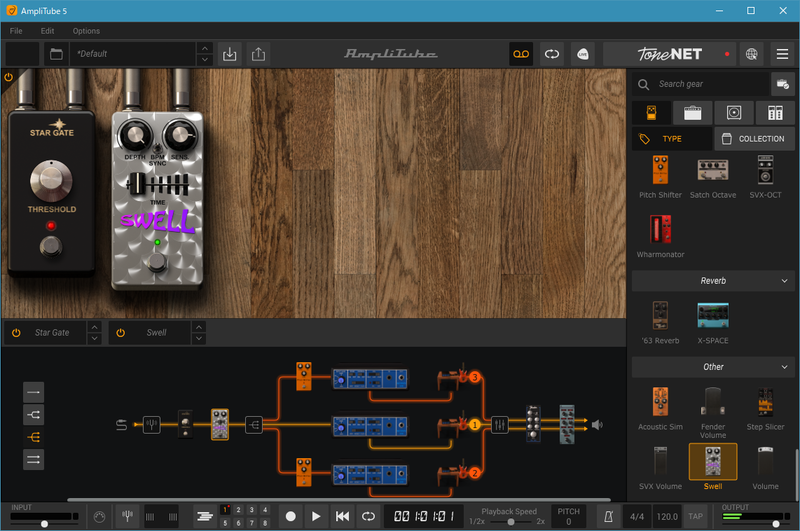Toggle Swell pedal power in slot bar
Viewport: 800px width, 531px height.
pos(120,333)
